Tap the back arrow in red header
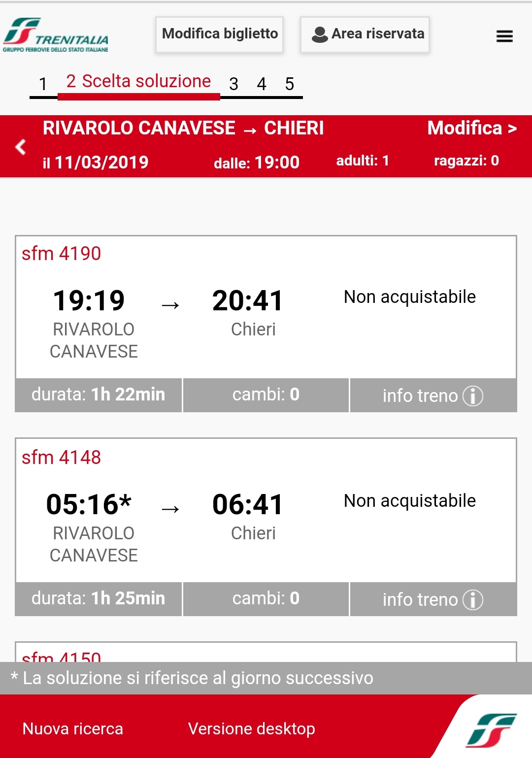Screen dimensions: 532x758 [x=21, y=146]
